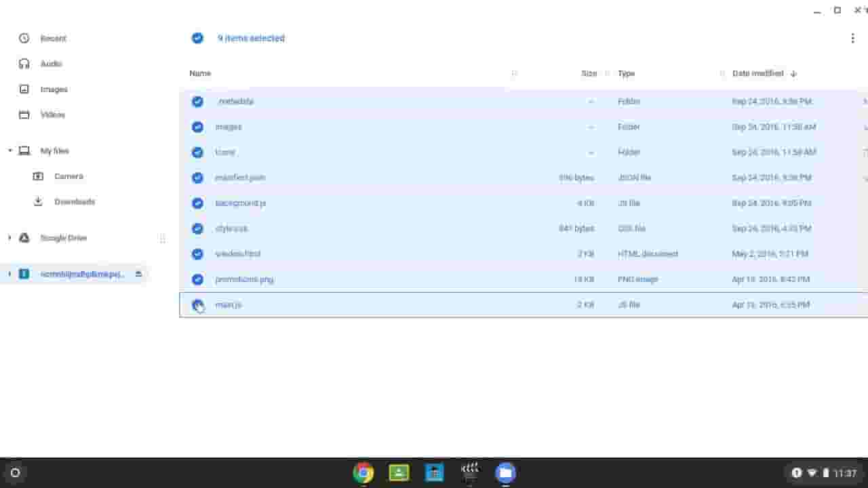The width and height of the screenshot is (868, 488).
Task: Open the clock showing 11:37
Action: click(x=845, y=473)
